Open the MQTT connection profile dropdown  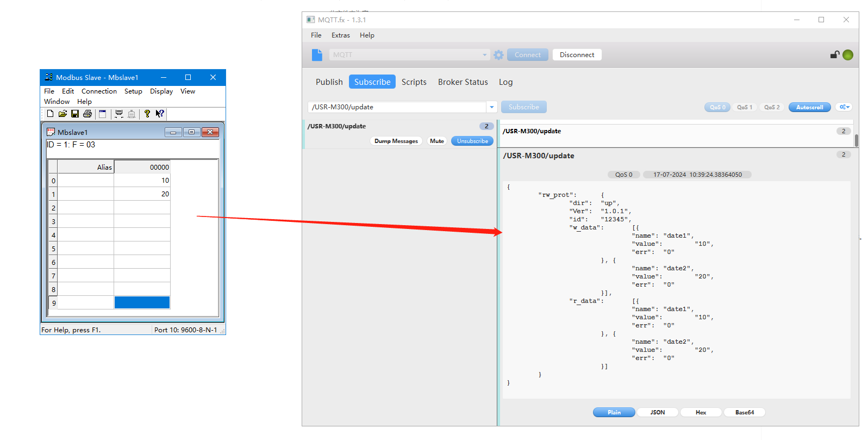pyautogui.click(x=484, y=55)
